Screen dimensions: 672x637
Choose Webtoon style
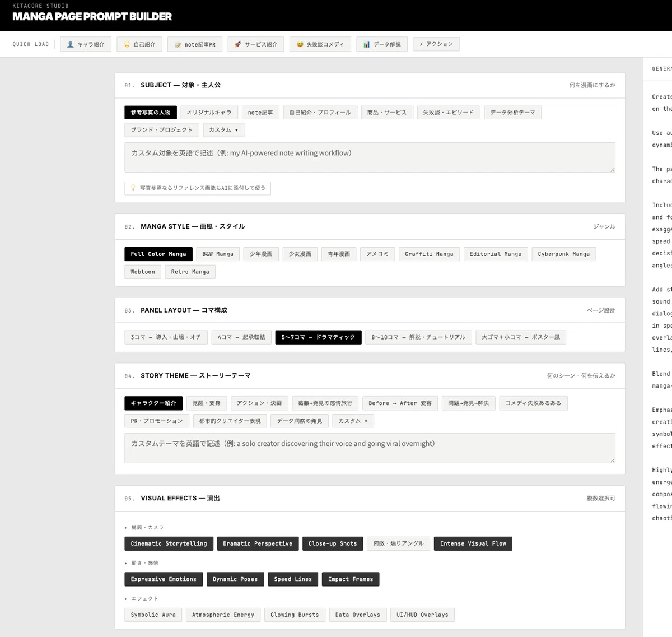click(143, 272)
